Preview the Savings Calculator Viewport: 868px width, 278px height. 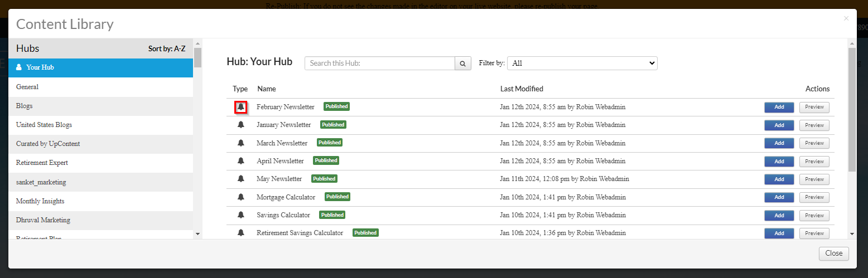[x=814, y=215]
